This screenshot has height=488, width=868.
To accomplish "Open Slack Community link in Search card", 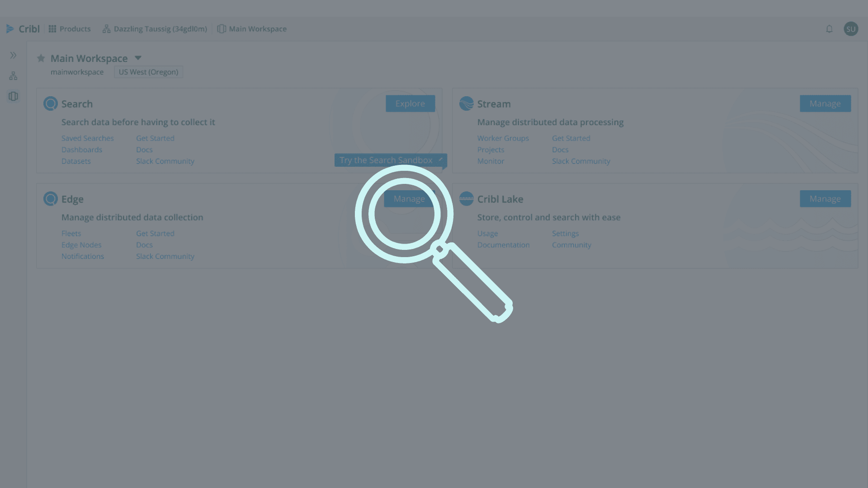I will tap(165, 161).
